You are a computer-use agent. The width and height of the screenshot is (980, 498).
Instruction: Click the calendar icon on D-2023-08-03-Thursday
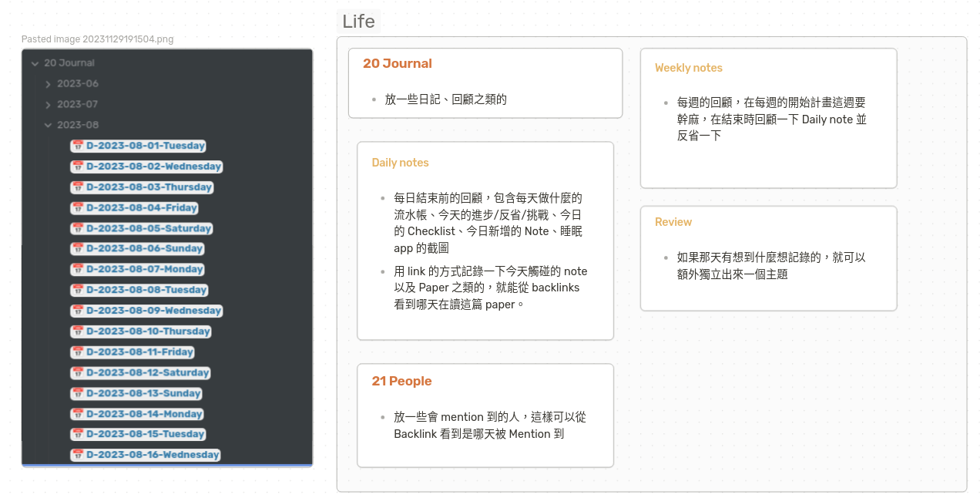click(x=78, y=187)
